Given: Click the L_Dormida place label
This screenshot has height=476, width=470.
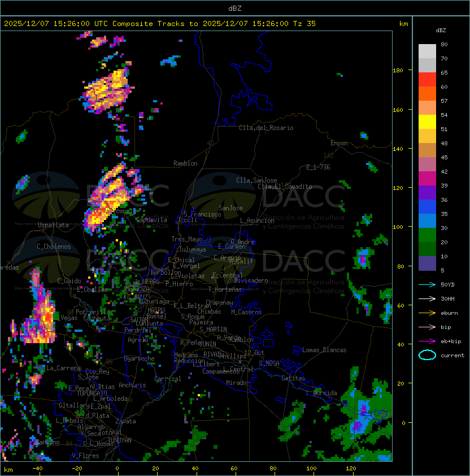Looking at the screenshot, I should [x=321, y=393].
